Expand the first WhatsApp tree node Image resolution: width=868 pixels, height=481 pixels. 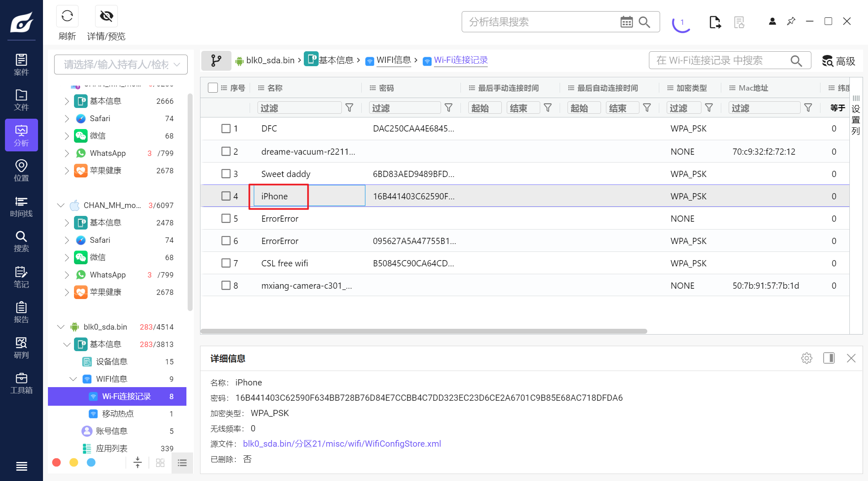[67, 153]
